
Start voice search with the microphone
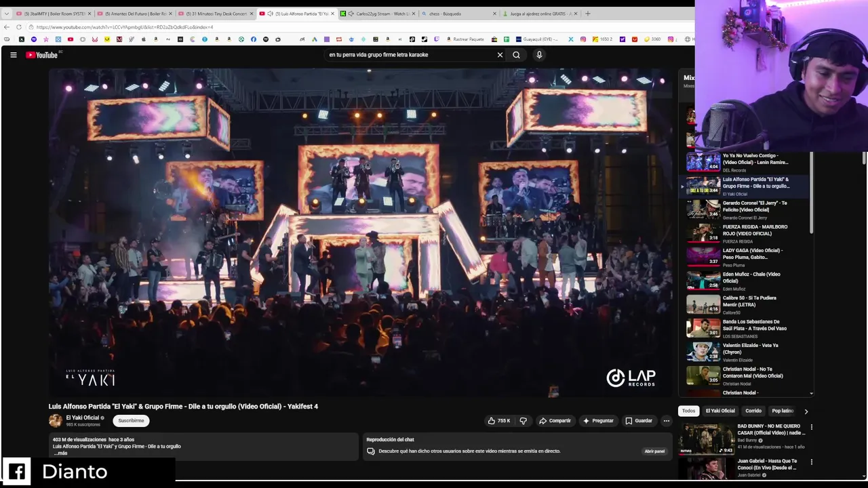point(539,55)
